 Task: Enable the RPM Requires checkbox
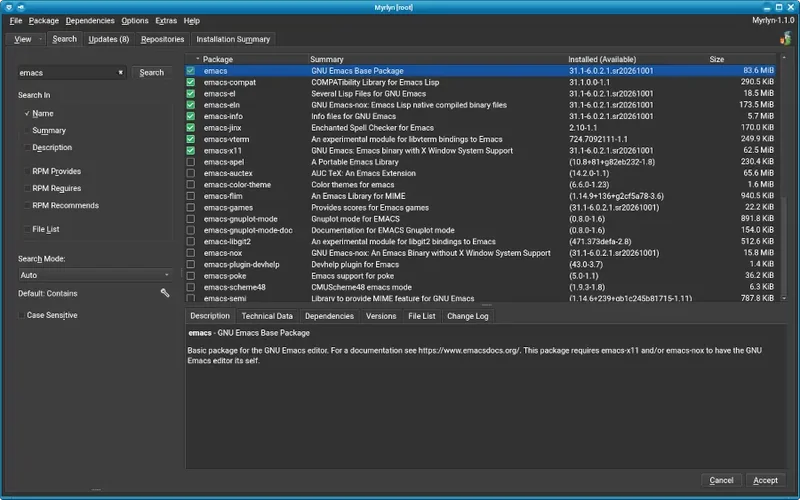click(x=27, y=188)
